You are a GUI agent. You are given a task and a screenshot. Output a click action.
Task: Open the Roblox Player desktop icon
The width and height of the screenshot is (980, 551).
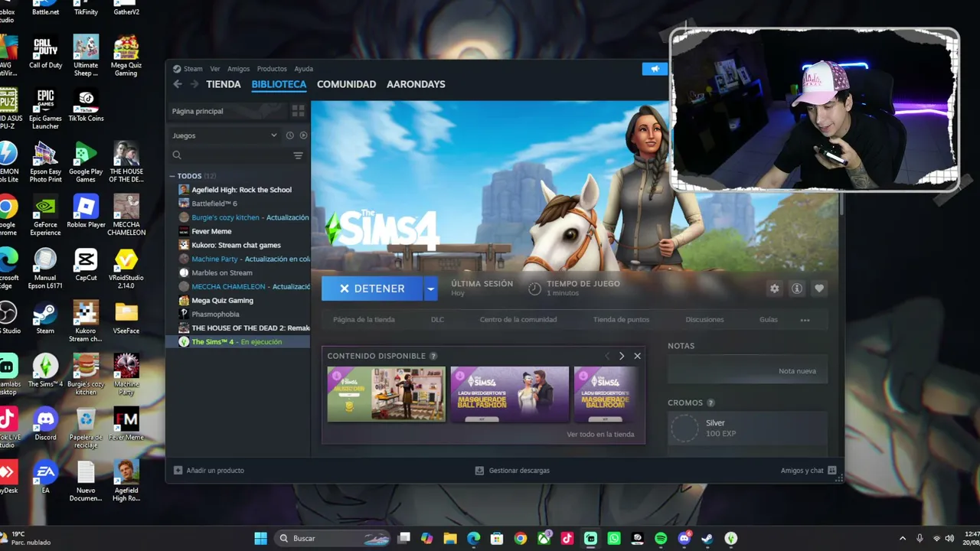86,211
